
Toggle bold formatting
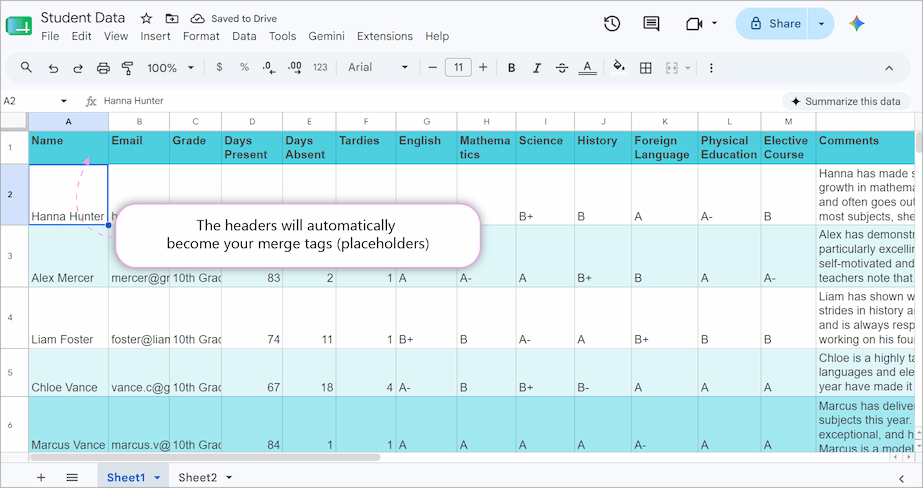coord(512,68)
